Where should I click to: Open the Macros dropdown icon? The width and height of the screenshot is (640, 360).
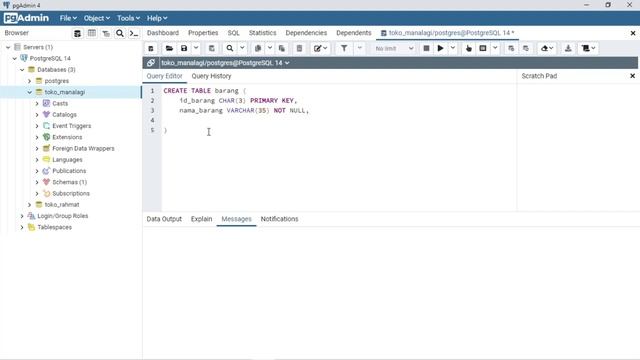pos(589,48)
